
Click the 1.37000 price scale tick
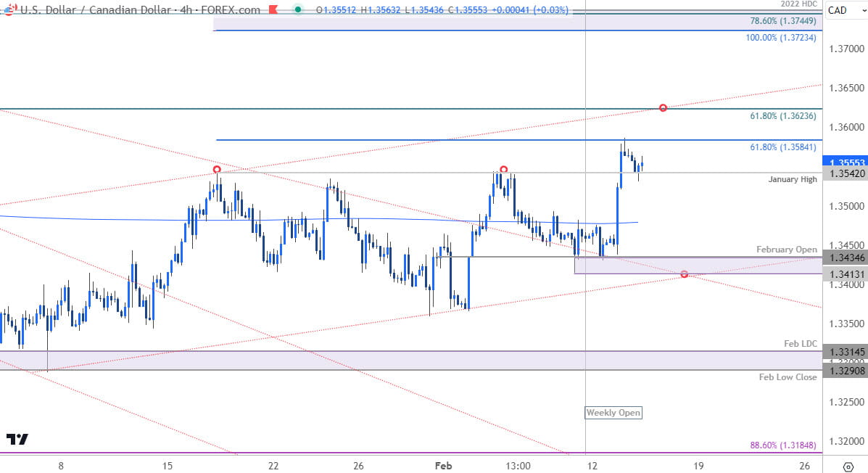[x=846, y=49]
